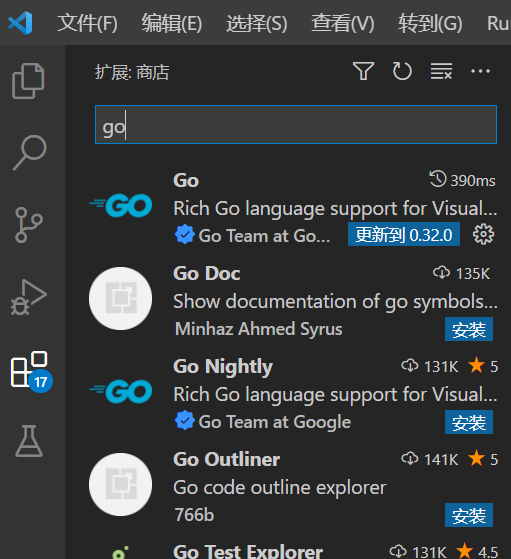Click 'Show documentation of go symbols' description
Image resolution: width=511 pixels, height=559 pixels.
click(x=335, y=302)
